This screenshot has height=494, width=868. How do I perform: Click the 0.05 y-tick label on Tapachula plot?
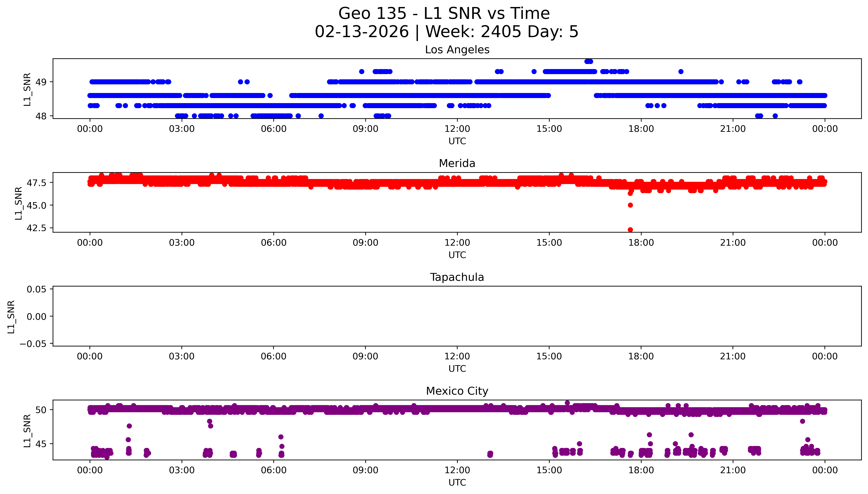coord(36,289)
